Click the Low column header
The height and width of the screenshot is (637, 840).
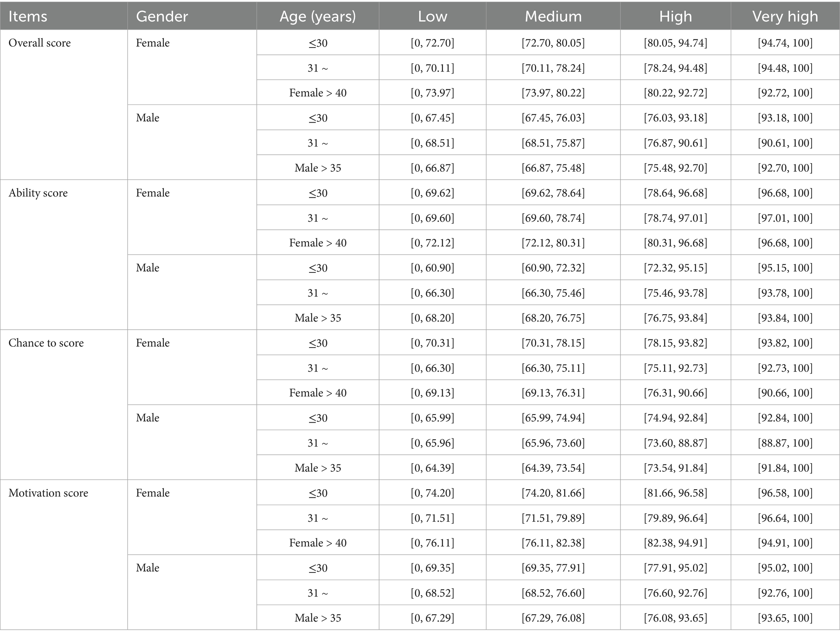pyautogui.click(x=432, y=17)
